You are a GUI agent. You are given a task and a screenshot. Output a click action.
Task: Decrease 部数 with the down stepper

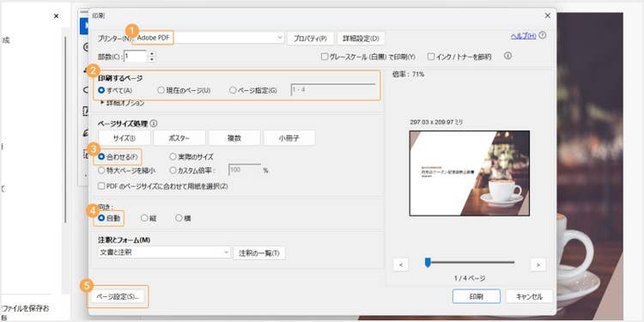click(x=152, y=59)
